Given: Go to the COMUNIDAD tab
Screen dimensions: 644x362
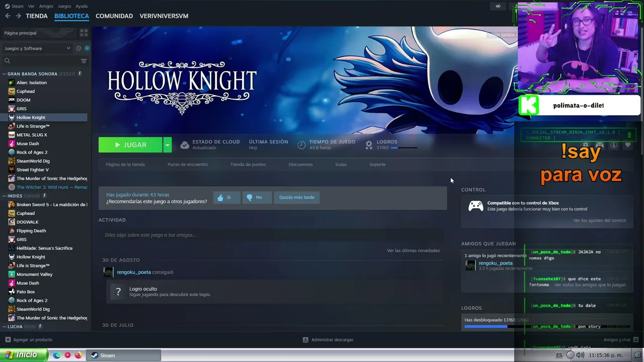Looking at the screenshot, I should coord(114,16).
